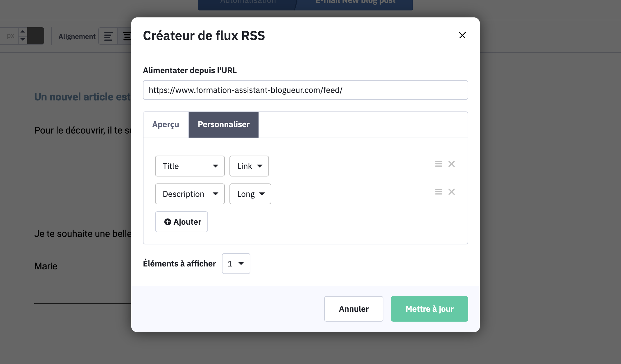Viewport: 621px width, 364px height.
Task: Remove the Description row
Action: tap(451, 192)
